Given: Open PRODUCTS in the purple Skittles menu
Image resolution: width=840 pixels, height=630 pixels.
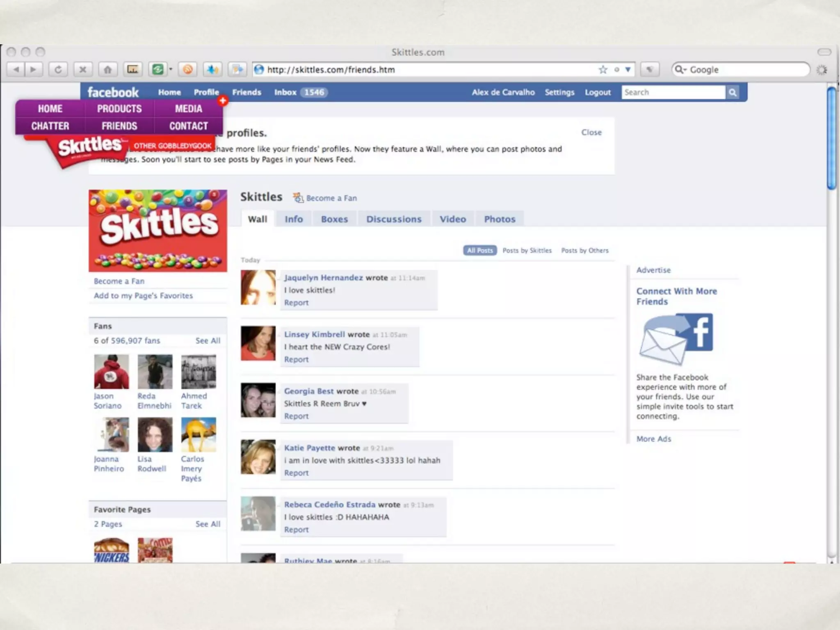Looking at the screenshot, I should [119, 109].
